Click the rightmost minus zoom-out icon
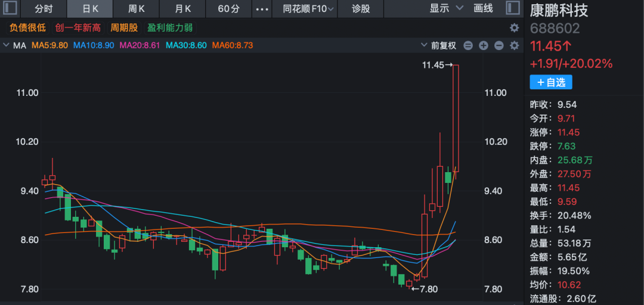Screen dimensions: 644x305 pos(499,45)
